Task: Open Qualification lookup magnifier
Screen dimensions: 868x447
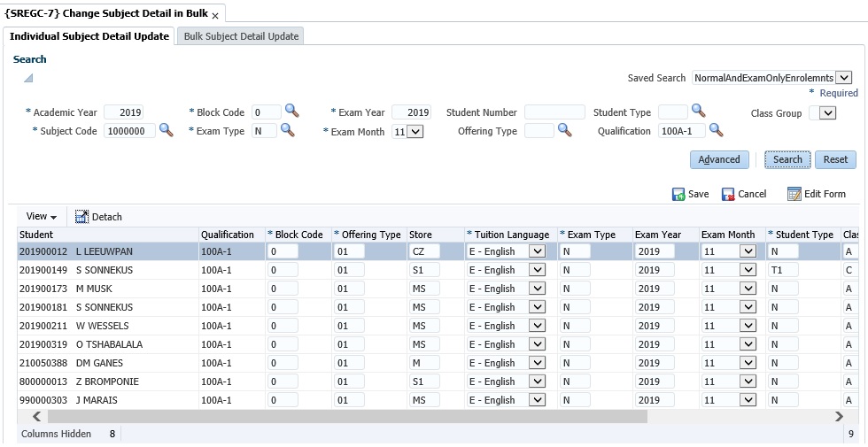Action: (717, 130)
